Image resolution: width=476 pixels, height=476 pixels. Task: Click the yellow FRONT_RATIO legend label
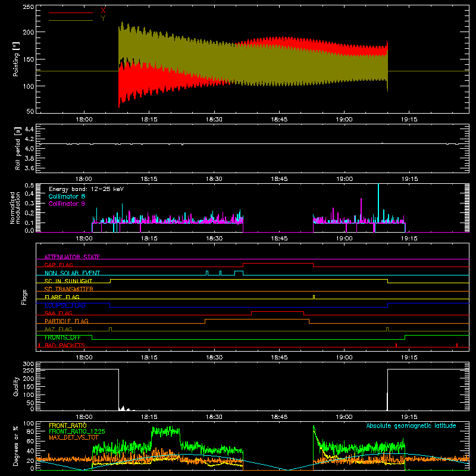click(x=68, y=425)
